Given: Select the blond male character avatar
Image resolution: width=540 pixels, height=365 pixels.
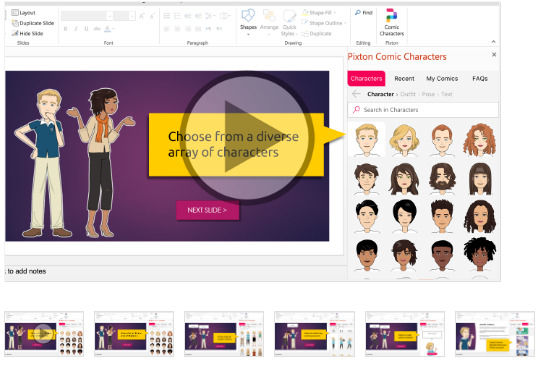Looking at the screenshot, I should click(367, 139).
